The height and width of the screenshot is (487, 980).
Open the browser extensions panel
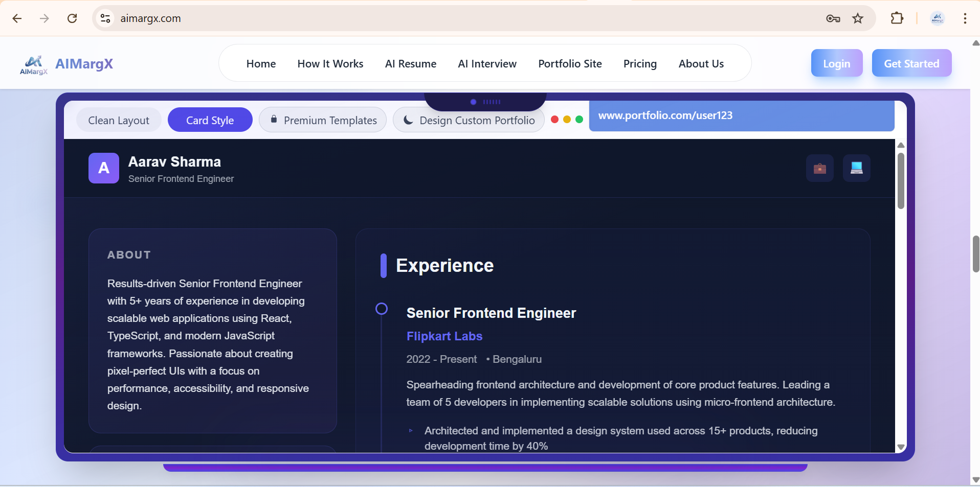pyautogui.click(x=897, y=18)
